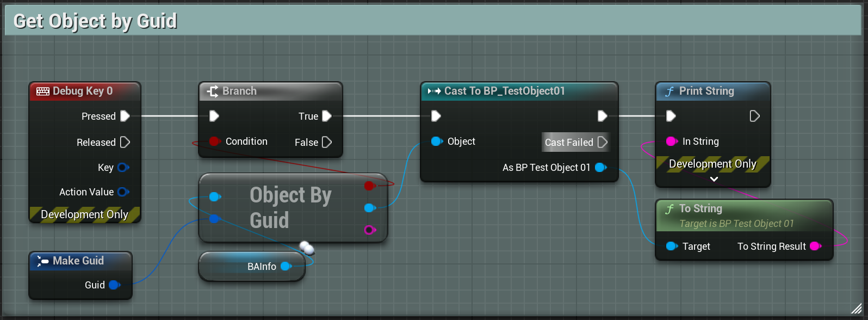Screen dimensions: 868x320
Task: Click the cyan target input pin on Object By Guid
Action: coord(215,196)
